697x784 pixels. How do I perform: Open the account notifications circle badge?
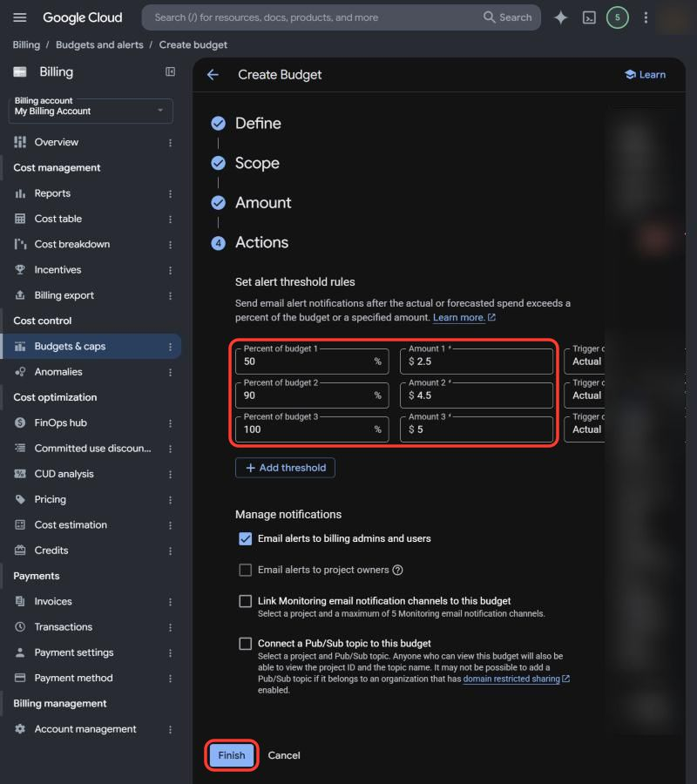click(617, 17)
